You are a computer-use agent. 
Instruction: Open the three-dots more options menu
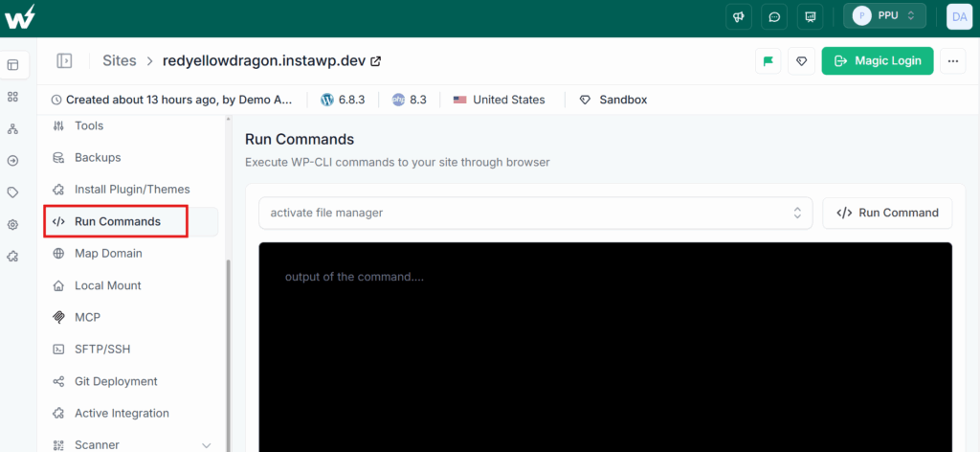(x=952, y=60)
